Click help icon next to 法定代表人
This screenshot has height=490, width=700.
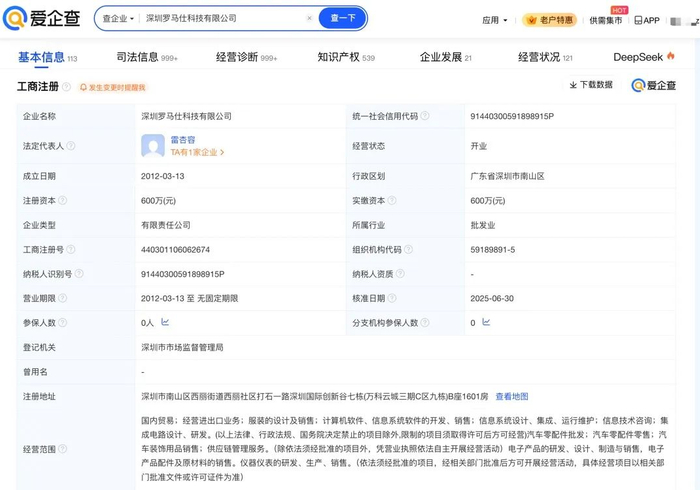tap(69, 146)
